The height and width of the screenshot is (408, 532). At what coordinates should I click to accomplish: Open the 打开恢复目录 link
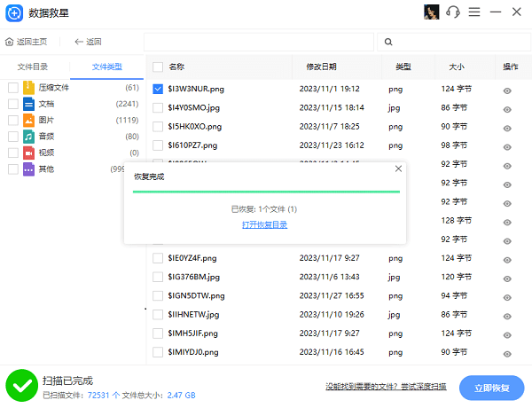coord(264,224)
